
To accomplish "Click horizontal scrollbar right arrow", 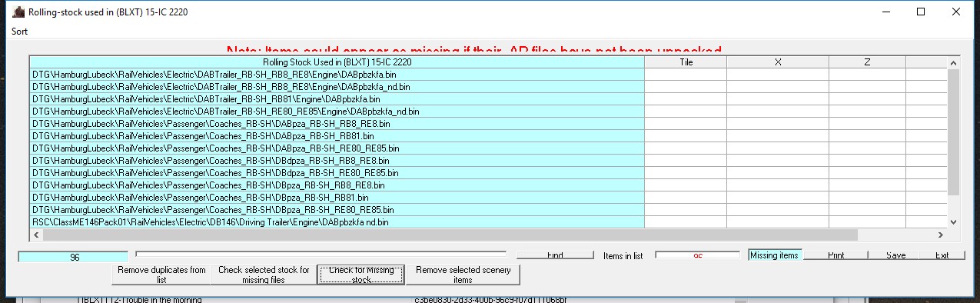I will tap(940, 235).
